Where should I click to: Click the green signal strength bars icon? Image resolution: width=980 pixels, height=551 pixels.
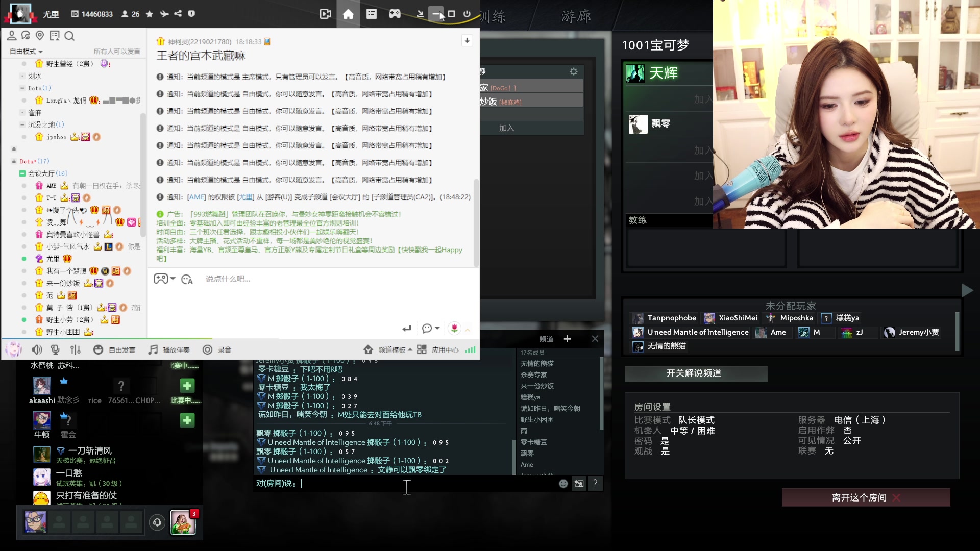pyautogui.click(x=471, y=350)
